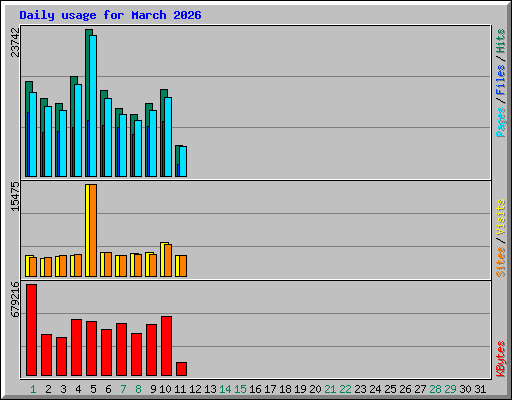Click the 15475 axis value
512x400 pixels.
tap(15, 196)
